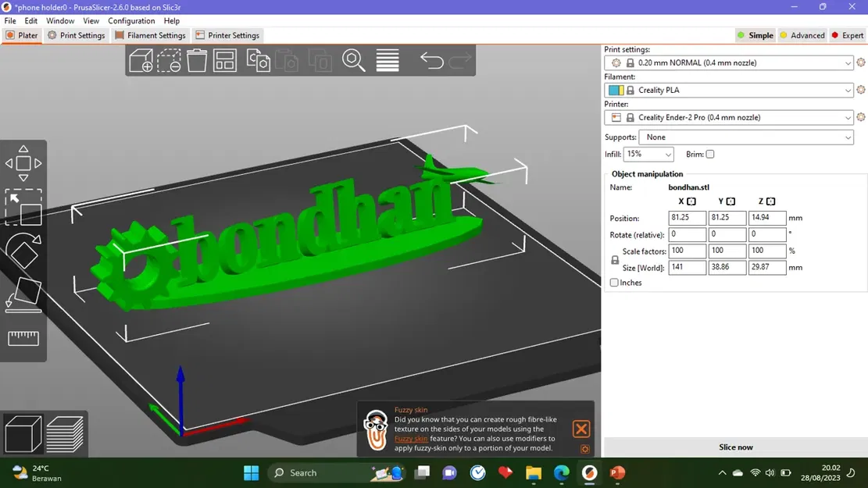Select the Rotate tool
This screenshot has width=868, height=488.
23,251
